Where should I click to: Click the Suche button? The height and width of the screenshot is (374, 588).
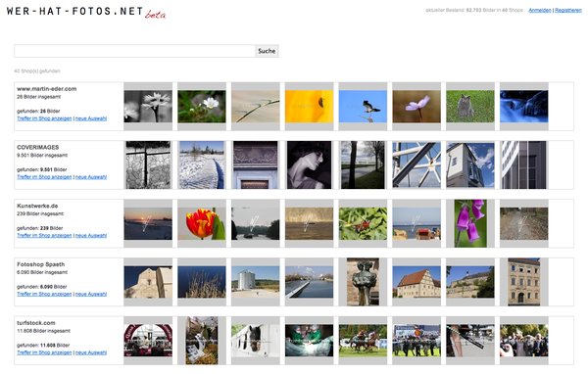pyautogui.click(x=267, y=51)
